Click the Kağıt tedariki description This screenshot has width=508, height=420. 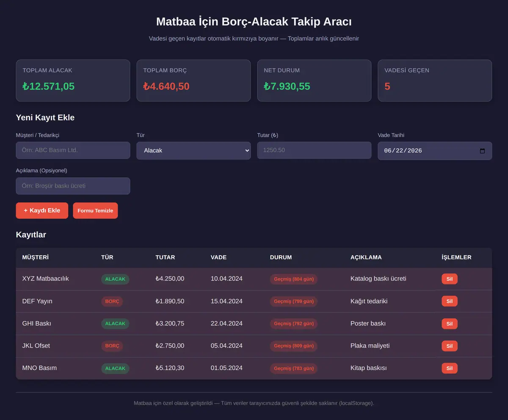click(x=369, y=301)
